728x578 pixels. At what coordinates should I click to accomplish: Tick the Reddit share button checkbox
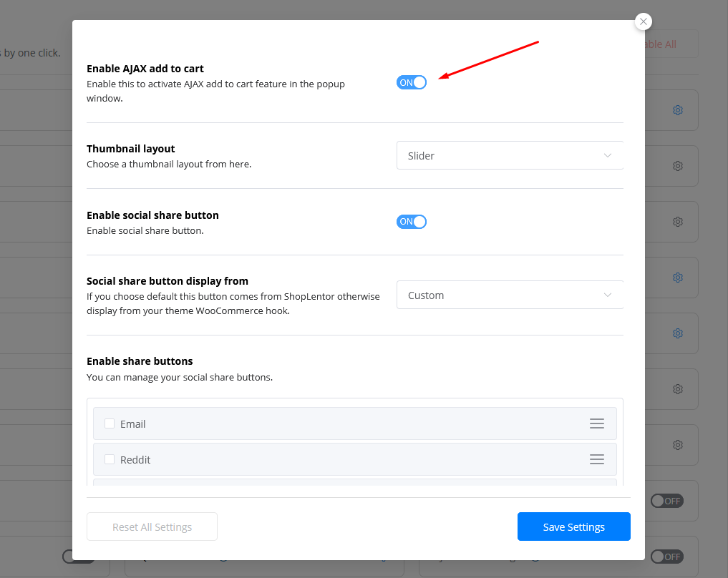pos(110,459)
